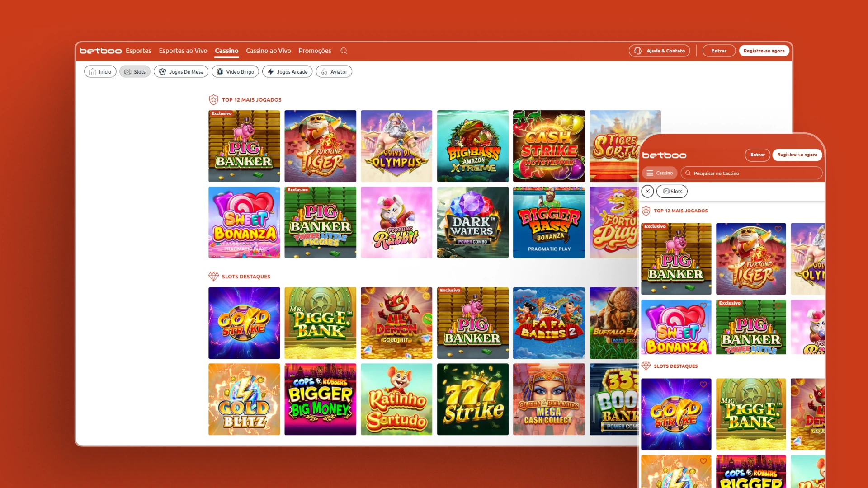Select the Video Bingo filter icon

[x=220, y=71]
